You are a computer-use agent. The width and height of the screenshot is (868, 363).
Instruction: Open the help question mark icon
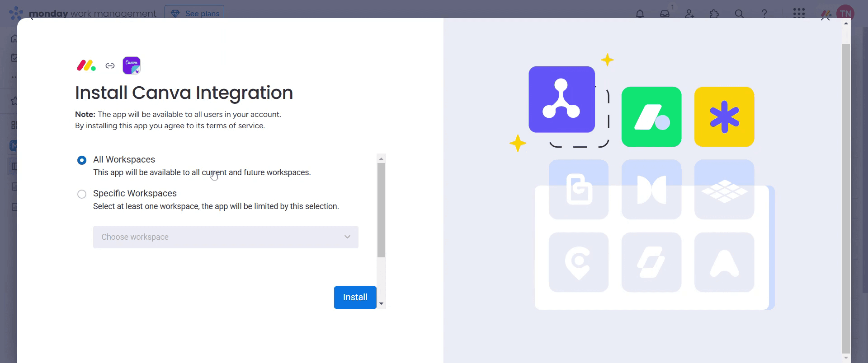coord(764,14)
